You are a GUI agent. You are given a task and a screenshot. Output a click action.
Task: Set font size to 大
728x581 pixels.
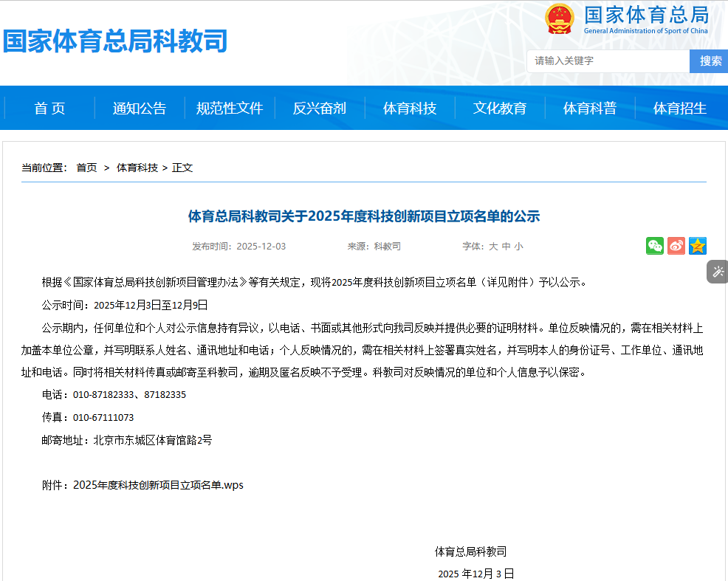pos(493,247)
